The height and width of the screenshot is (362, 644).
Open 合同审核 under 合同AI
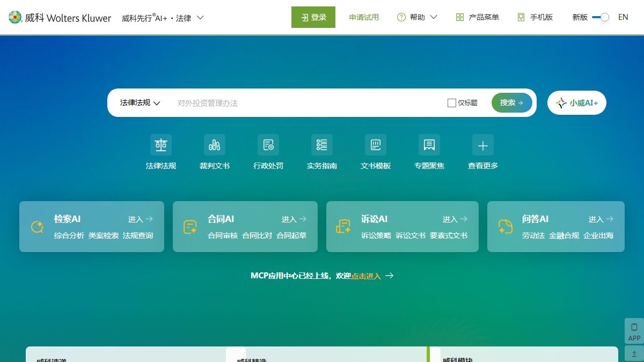(x=223, y=235)
